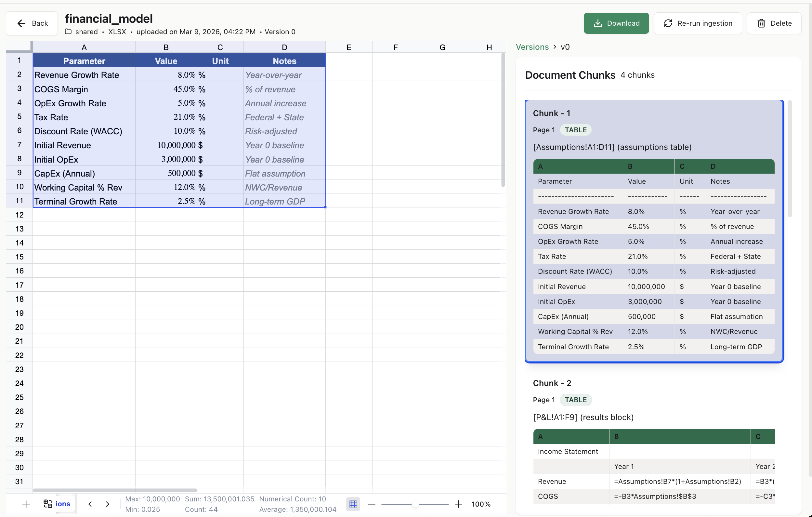812x517 pixels.
Task: Click the download icon on the Download button
Action: [x=598, y=23]
